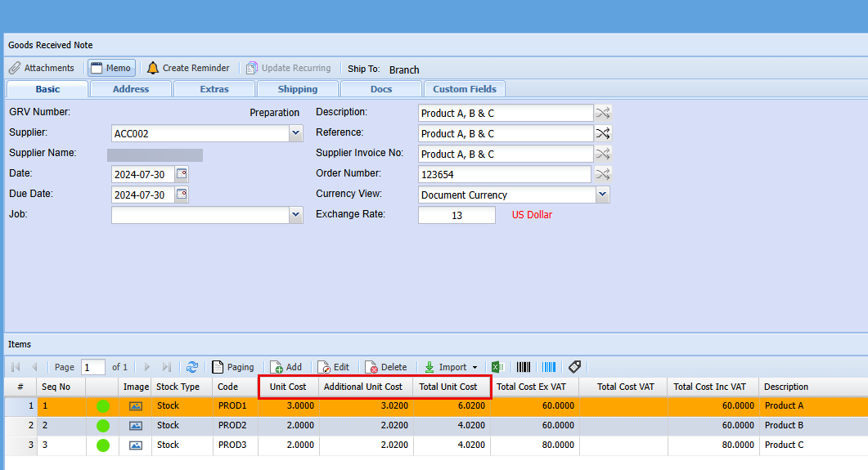Viewport: 868px width, 470px height.
Task: Click image icon for PROD2 row
Action: [136, 426]
